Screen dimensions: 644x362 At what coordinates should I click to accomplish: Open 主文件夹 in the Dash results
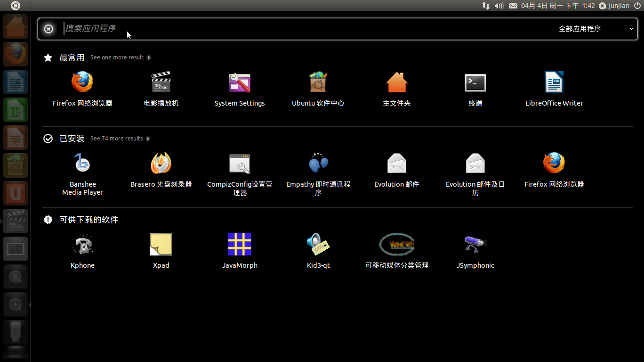click(x=397, y=89)
